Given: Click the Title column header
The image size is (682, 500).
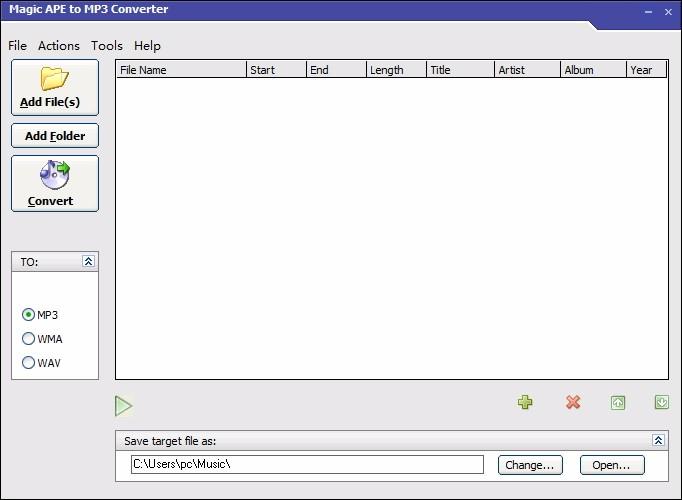Looking at the screenshot, I should point(460,70).
